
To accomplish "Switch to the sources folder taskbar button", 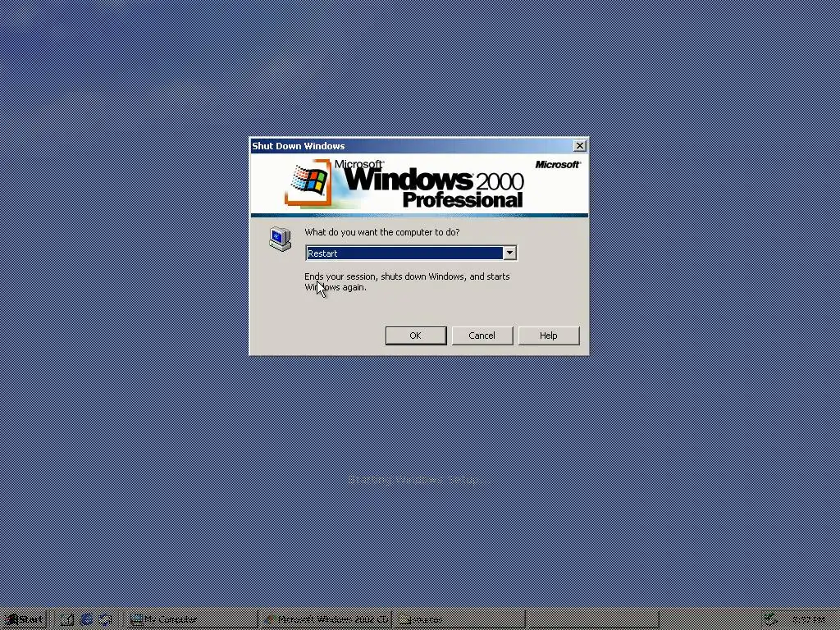I will click(x=459, y=619).
